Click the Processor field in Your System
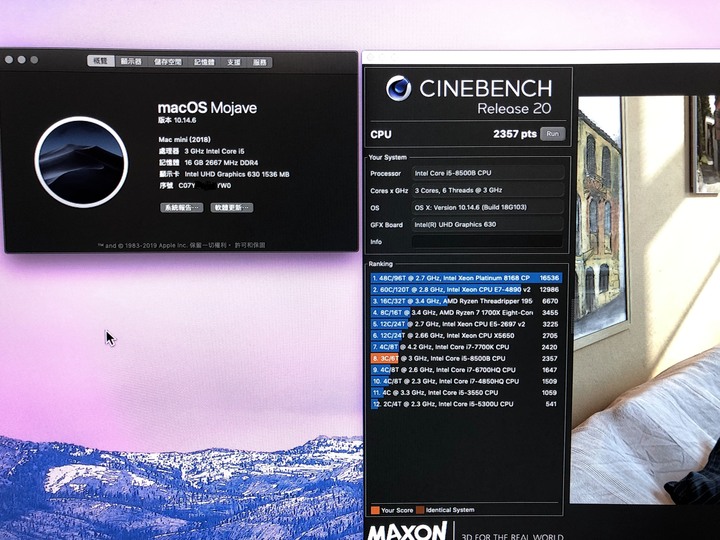Image resolution: width=720 pixels, height=540 pixels. [x=488, y=173]
